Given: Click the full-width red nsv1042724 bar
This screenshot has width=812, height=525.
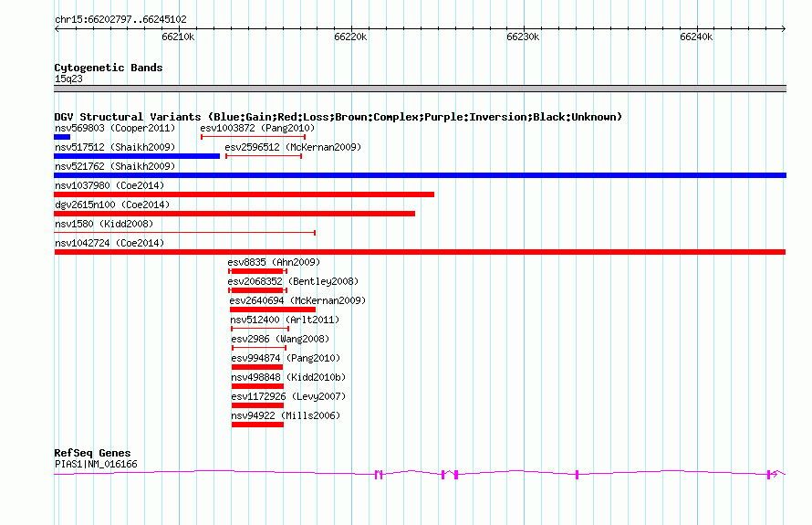Looking at the screenshot, I should click(420, 252).
